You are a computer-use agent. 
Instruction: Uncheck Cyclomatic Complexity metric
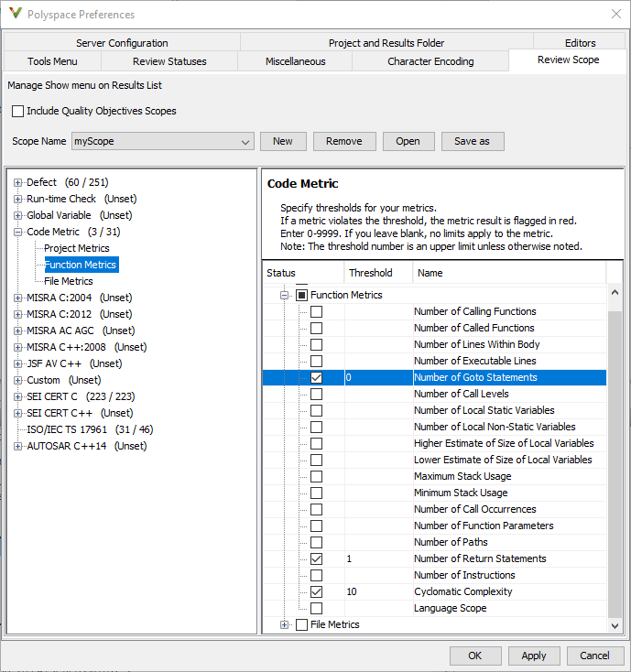[316, 591]
